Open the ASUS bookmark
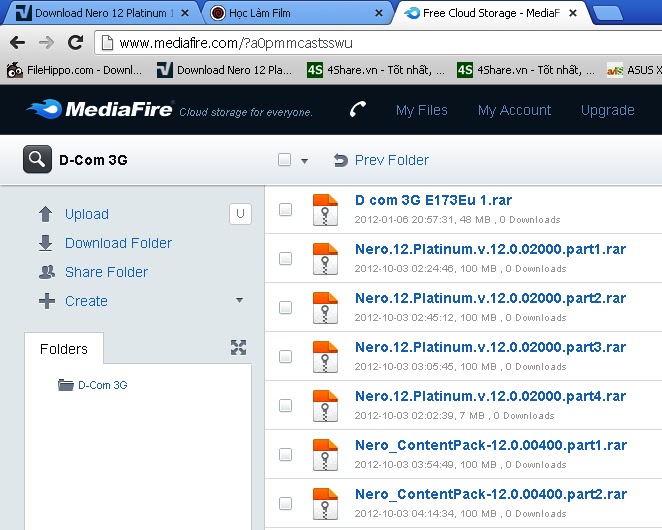This screenshot has height=530, width=662. click(634, 70)
